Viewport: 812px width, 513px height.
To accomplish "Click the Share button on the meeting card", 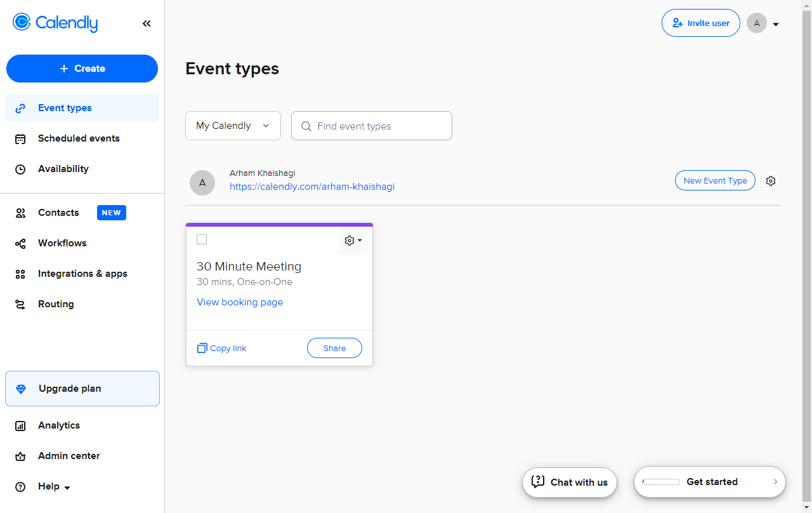I will tap(334, 348).
